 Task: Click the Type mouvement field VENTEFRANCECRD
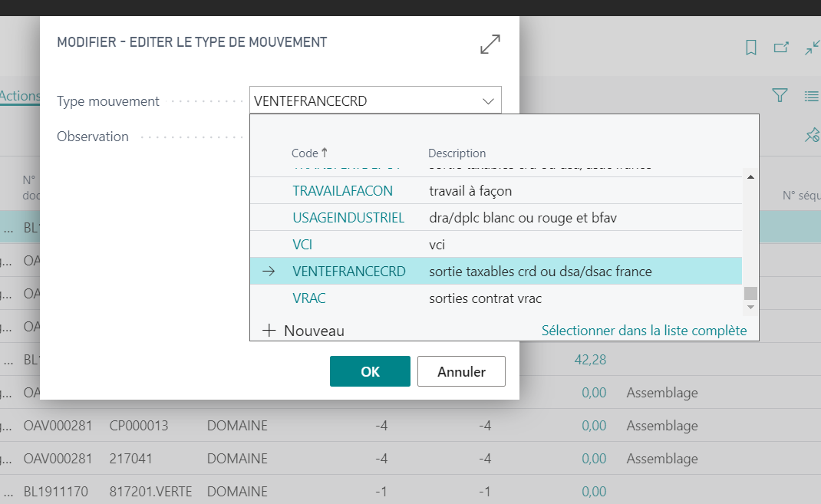point(375,100)
